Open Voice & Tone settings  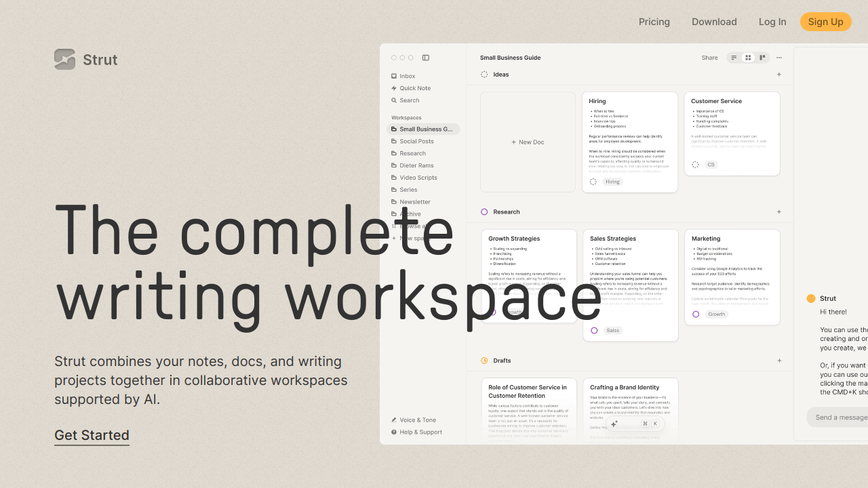[x=414, y=420]
